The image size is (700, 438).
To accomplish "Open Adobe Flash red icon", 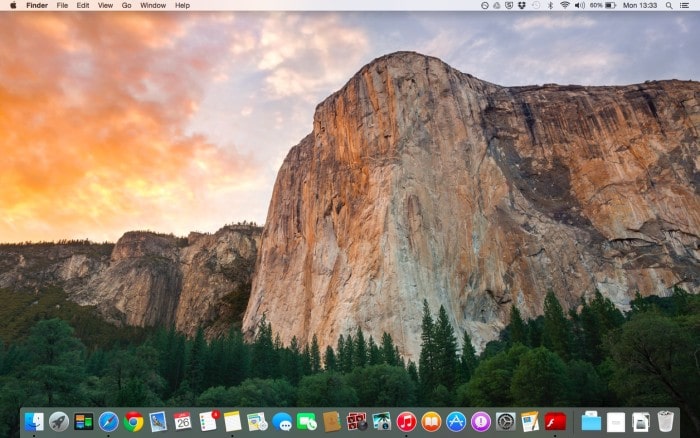I will tap(555, 421).
